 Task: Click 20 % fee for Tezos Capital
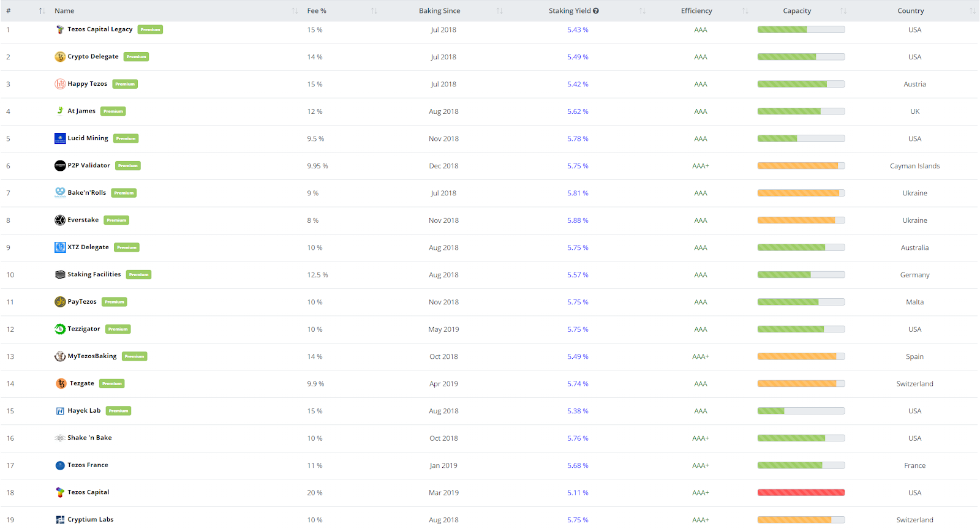pyautogui.click(x=315, y=493)
